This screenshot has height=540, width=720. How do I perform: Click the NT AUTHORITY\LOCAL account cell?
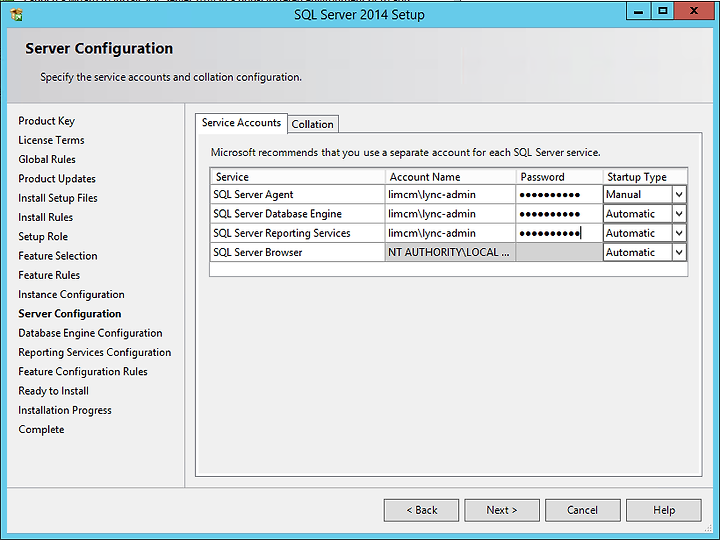pos(450,253)
